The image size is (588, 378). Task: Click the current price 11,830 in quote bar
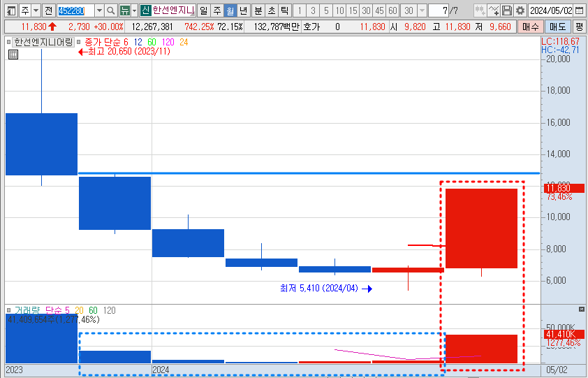[34, 27]
